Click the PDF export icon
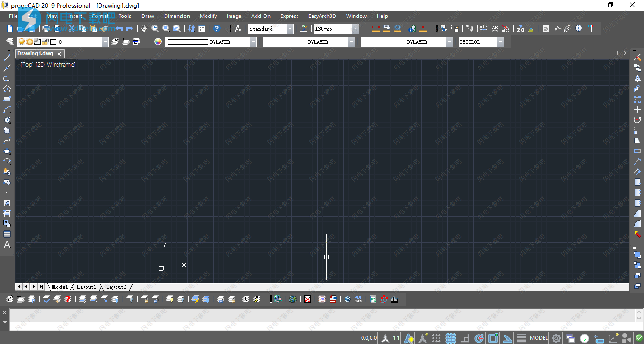Image resolution: width=644 pixels, height=344 pixels. tap(333, 299)
